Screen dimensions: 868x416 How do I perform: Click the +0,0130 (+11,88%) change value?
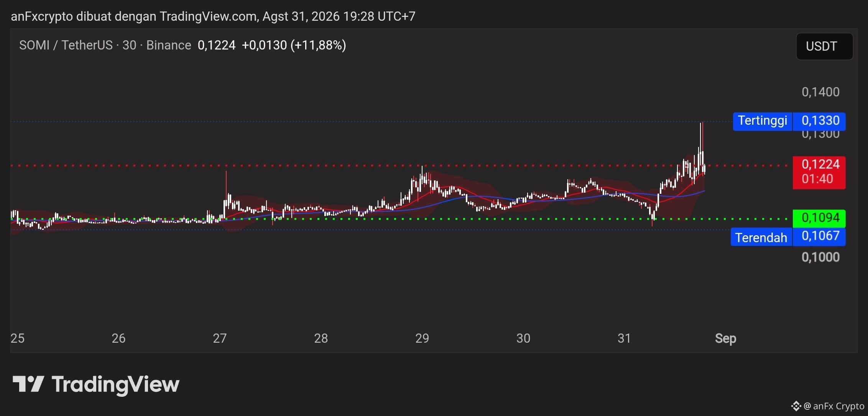point(294,45)
